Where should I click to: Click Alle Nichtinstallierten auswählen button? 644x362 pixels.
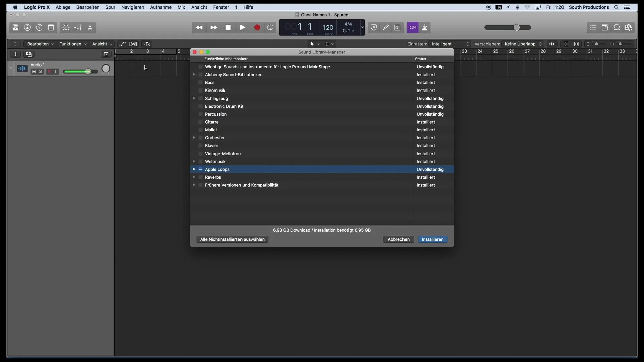pos(232,239)
